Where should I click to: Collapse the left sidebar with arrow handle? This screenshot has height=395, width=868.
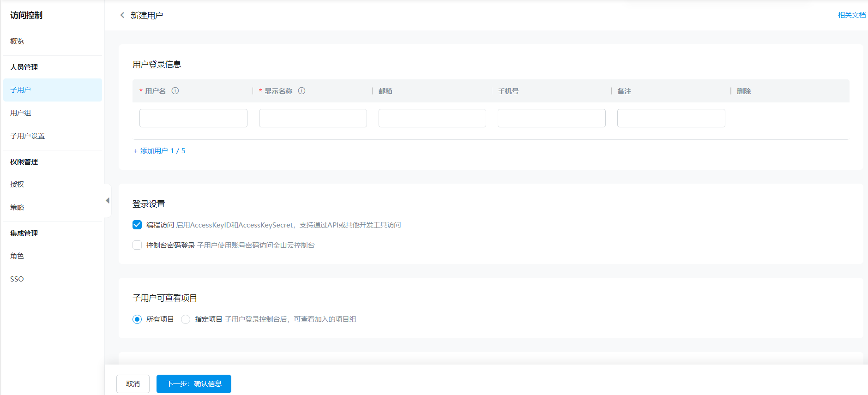(108, 201)
